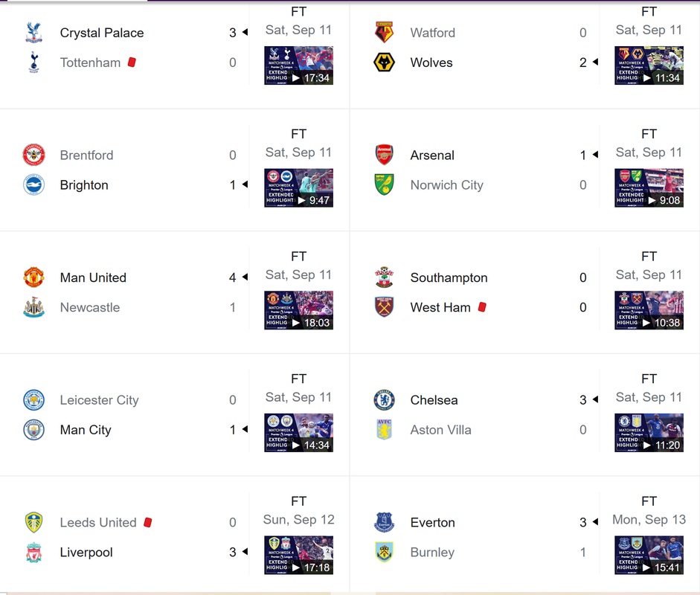Click the Liverpool club crest
Screen dimensions: 700x595
pos(33,553)
